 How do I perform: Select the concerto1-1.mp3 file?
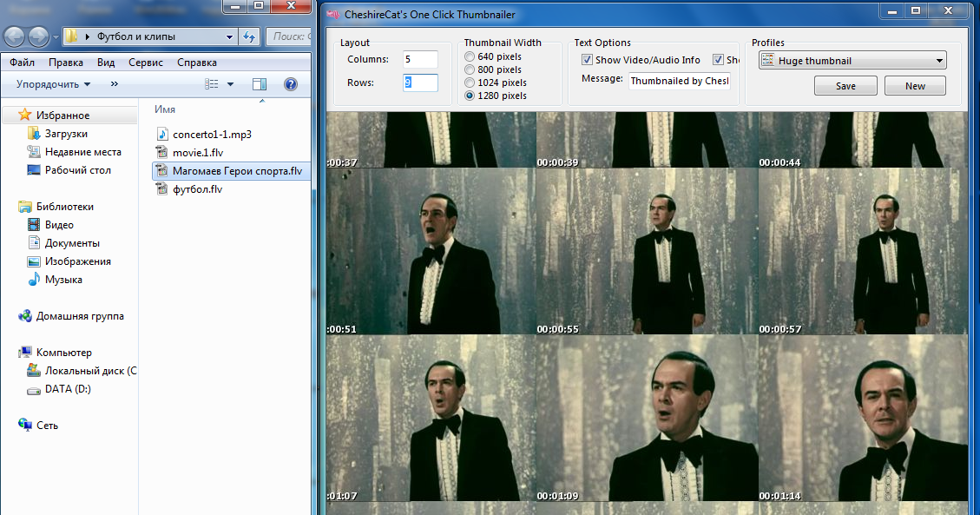tap(212, 135)
